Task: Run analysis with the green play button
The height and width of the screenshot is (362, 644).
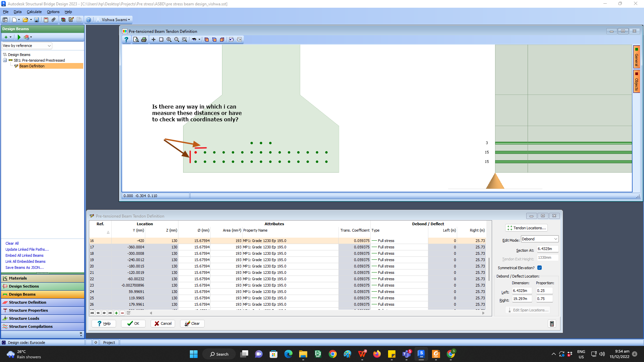Action: 19,37
